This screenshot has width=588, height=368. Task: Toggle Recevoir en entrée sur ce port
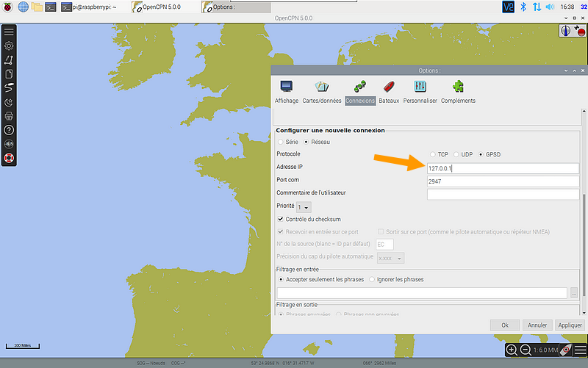(281, 231)
